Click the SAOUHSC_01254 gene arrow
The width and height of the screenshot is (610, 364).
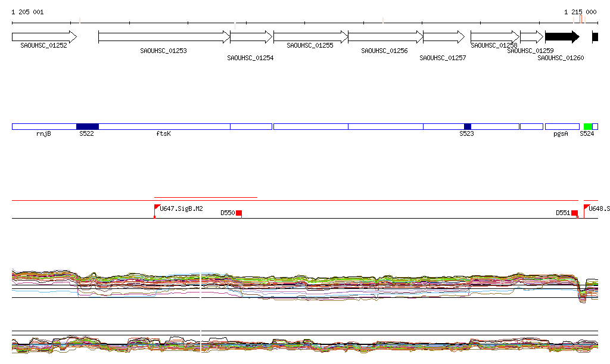[251, 37]
